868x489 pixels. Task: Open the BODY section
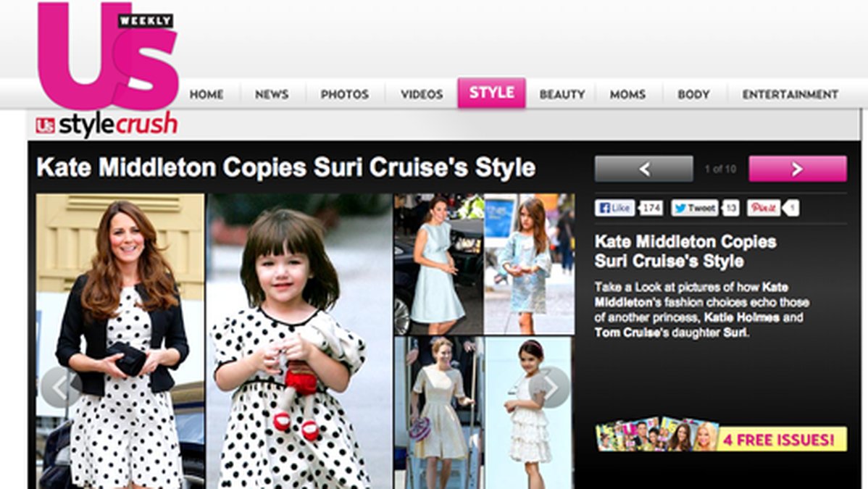tap(693, 95)
